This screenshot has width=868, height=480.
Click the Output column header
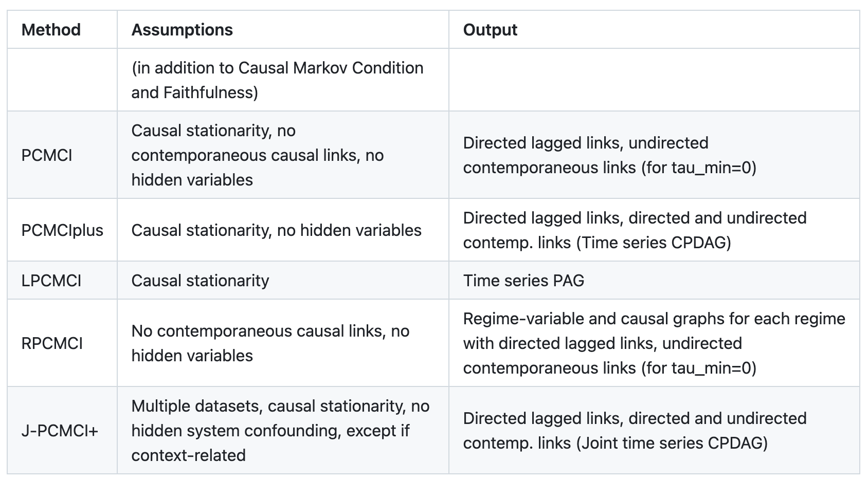coord(490,30)
